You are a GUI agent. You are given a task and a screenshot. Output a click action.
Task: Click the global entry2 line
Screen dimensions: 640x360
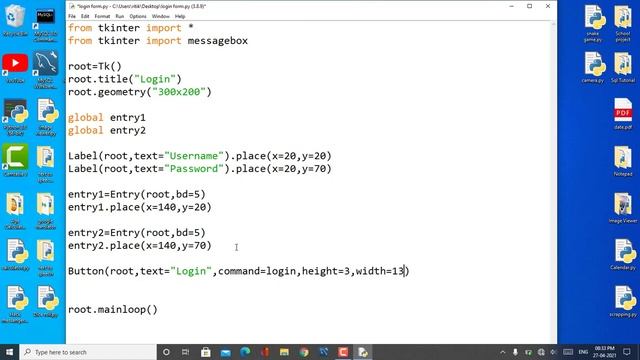(107, 131)
